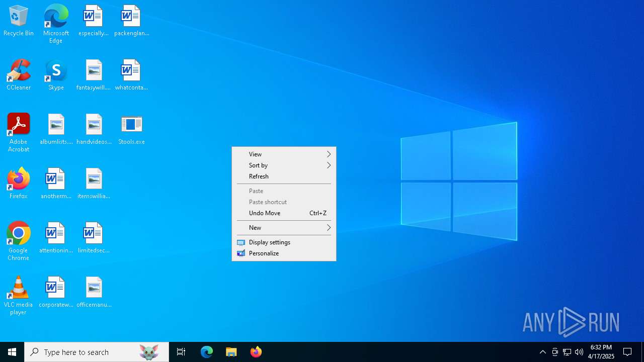Select the Stools.exe desktop icon
This screenshot has width=644, height=362.
click(131, 130)
